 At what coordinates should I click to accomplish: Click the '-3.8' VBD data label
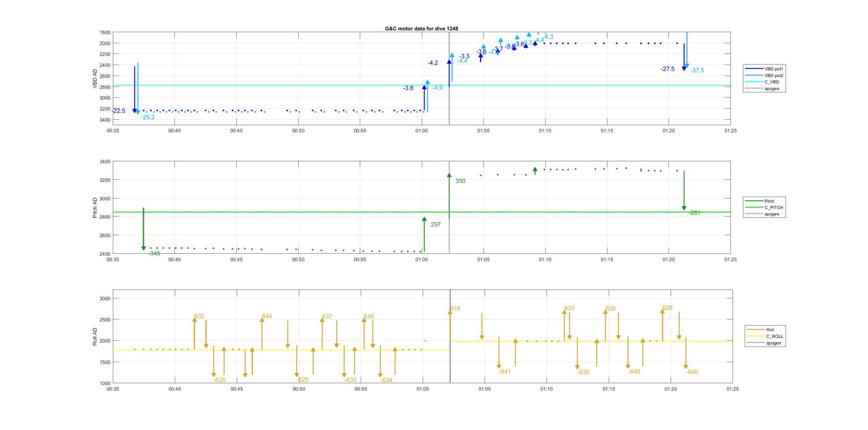(x=408, y=88)
